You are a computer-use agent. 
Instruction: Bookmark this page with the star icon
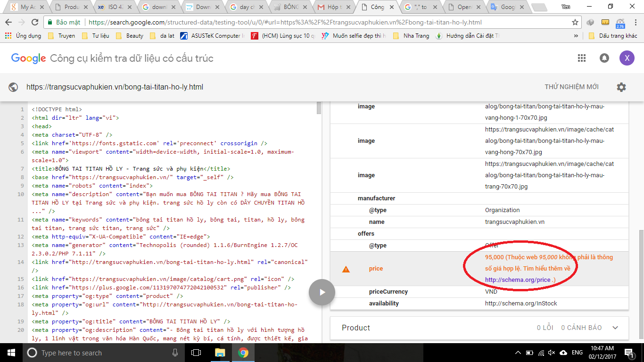pyautogui.click(x=575, y=22)
